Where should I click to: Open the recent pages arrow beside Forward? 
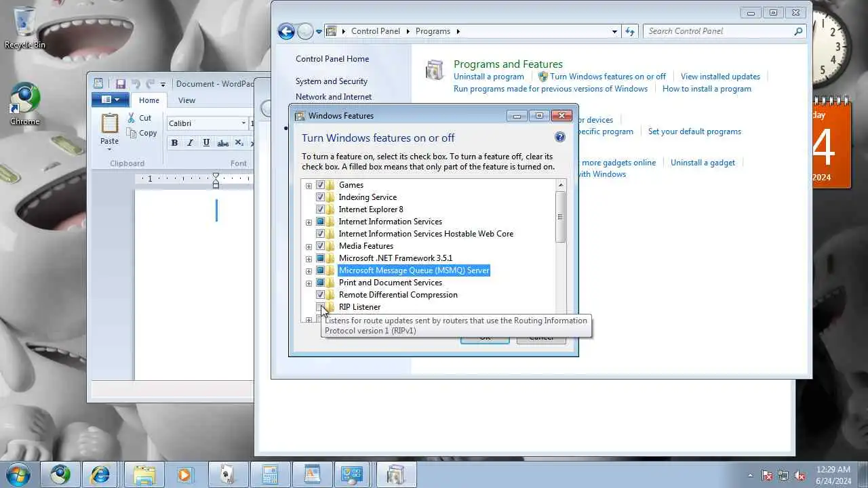[319, 32]
